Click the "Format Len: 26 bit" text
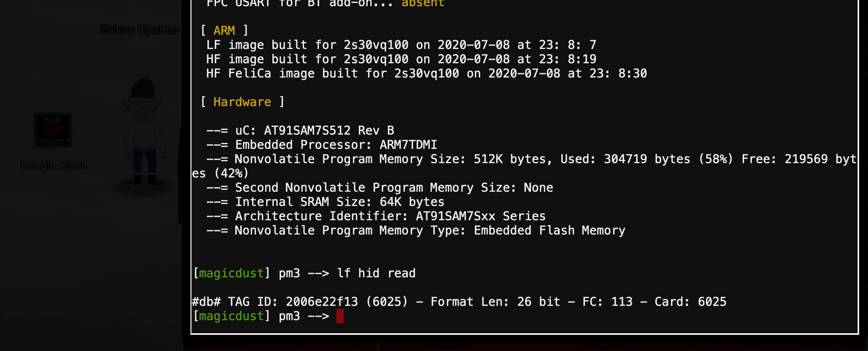 click(x=495, y=302)
